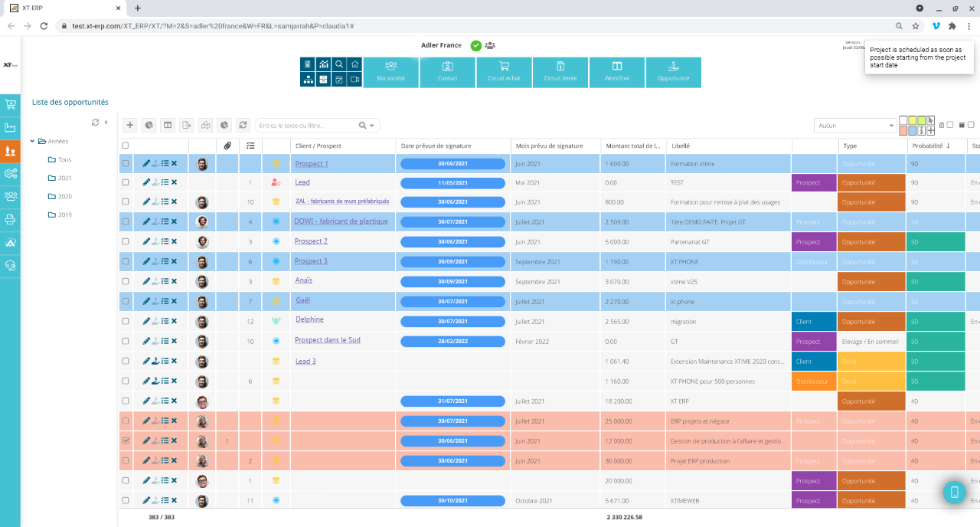The height and width of the screenshot is (527, 980).
Task: Edit the Prospect 1 row with the pencil icon
Action: 144,163
